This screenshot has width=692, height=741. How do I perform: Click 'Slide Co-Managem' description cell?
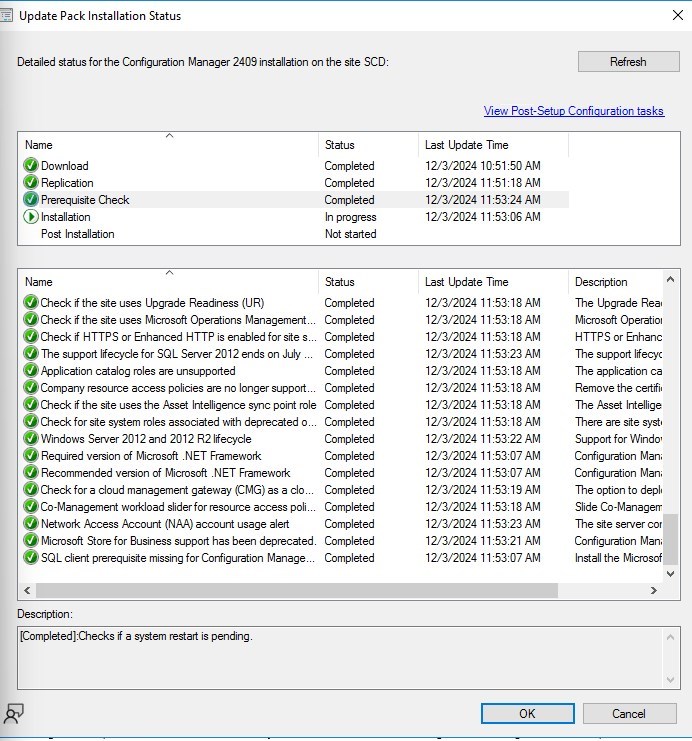coord(618,507)
